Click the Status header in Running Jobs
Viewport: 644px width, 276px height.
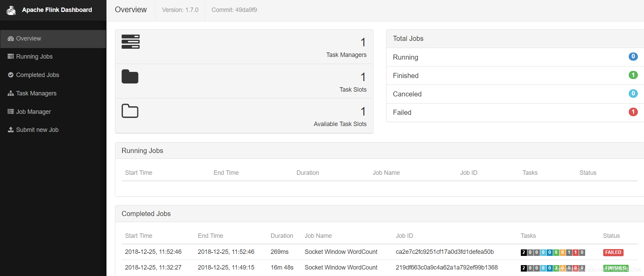588,173
